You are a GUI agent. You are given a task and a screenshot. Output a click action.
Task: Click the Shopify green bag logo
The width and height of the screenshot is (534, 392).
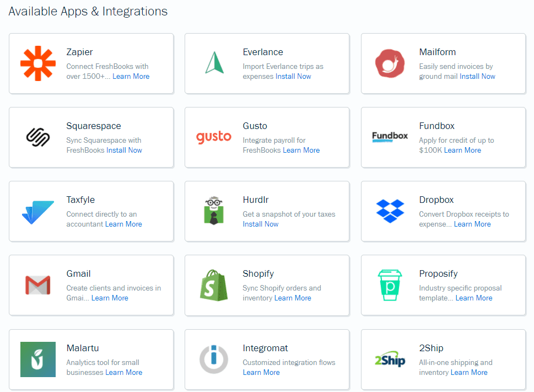point(214,286)
